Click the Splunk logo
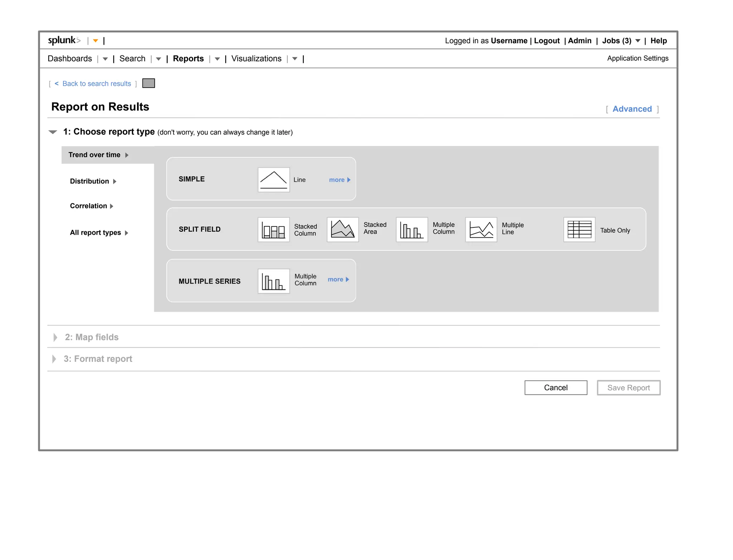The image size is (733, 560). coord(64,40)
